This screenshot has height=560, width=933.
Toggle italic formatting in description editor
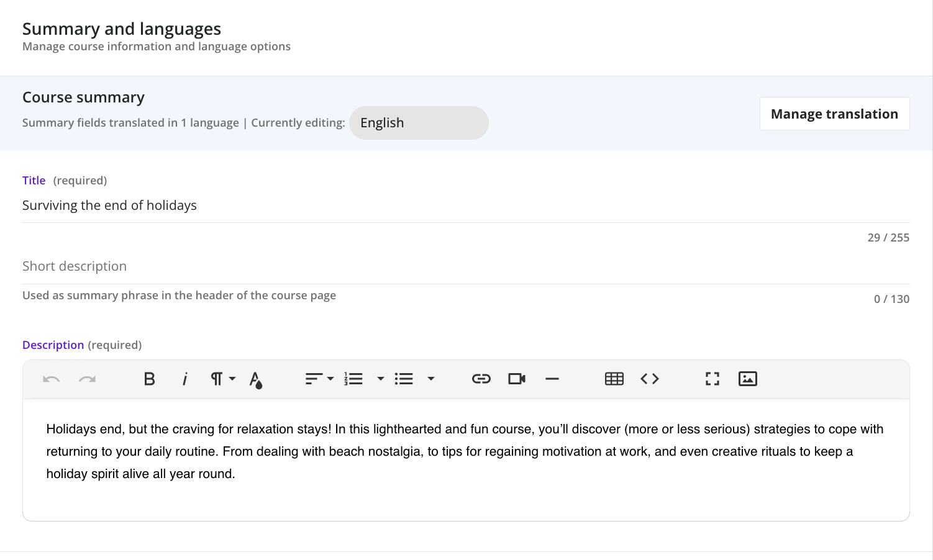[184, 379]
